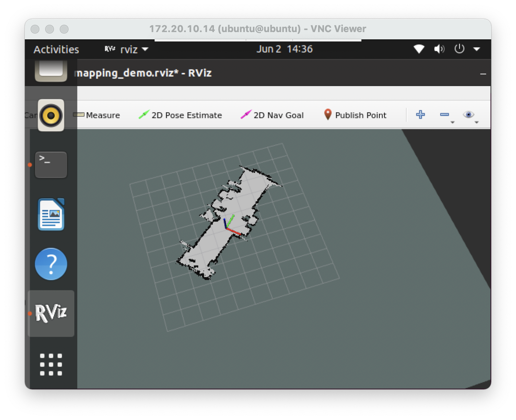516x420 pixels.
Task: Open dropdown arrow under eye icon
Action: pos(477,122)
